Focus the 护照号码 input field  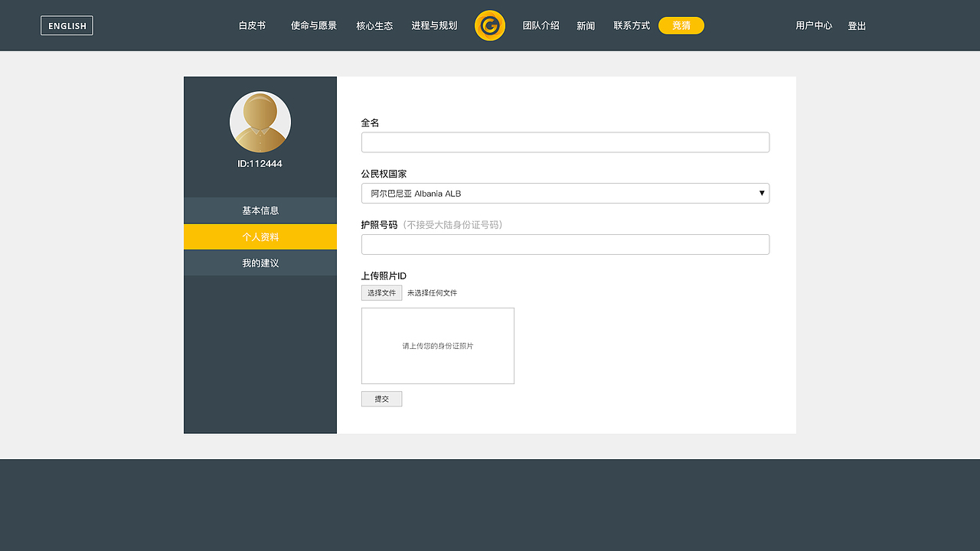(565, 244)
